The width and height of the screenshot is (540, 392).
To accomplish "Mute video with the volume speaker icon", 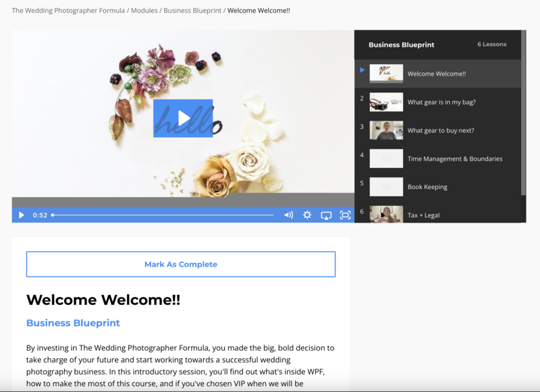I will (289, 215).
